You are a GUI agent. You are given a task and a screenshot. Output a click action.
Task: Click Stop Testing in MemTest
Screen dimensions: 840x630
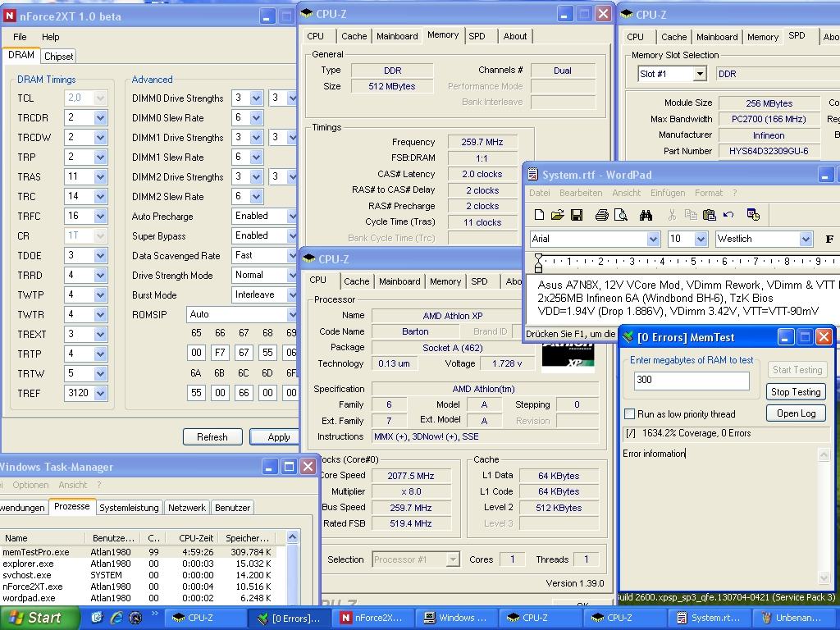tap(796, 392)
